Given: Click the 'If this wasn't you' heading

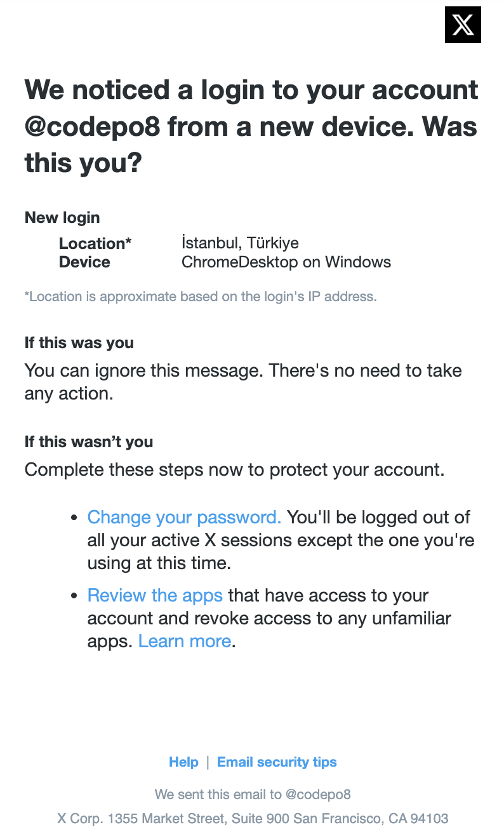Looking at the screenshot, I should click(89, 442).
